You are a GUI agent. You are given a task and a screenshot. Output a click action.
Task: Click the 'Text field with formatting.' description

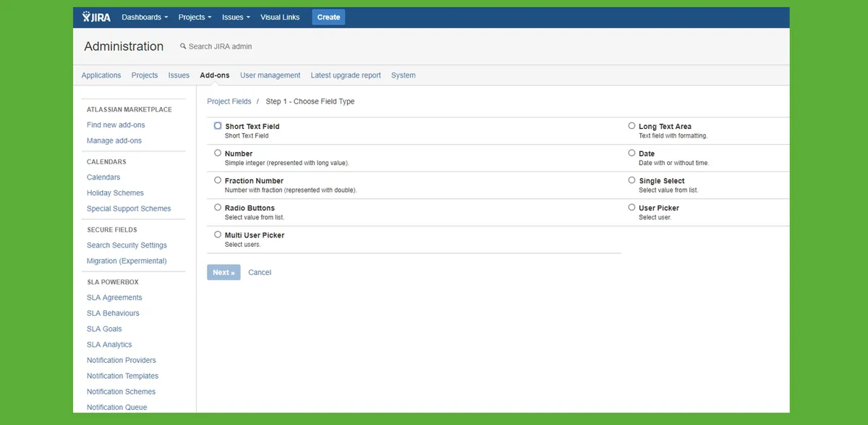coord(673,135)
